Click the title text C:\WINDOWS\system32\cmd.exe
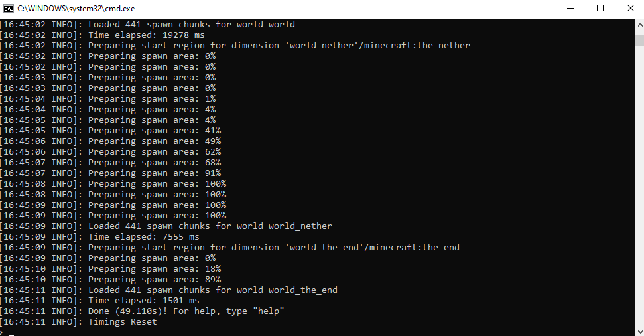Screen dimensions: 644x336 76,8
